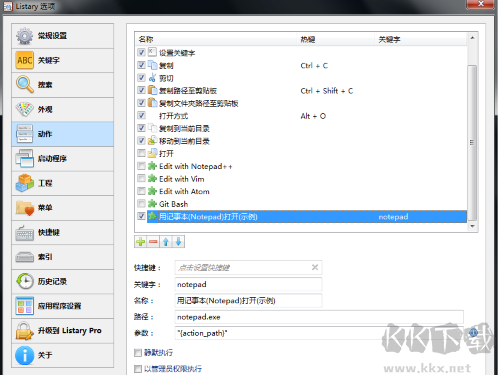
Task: Click the folder icon of 打开 row
Action: pyautogui.click(x=152, y=153)
